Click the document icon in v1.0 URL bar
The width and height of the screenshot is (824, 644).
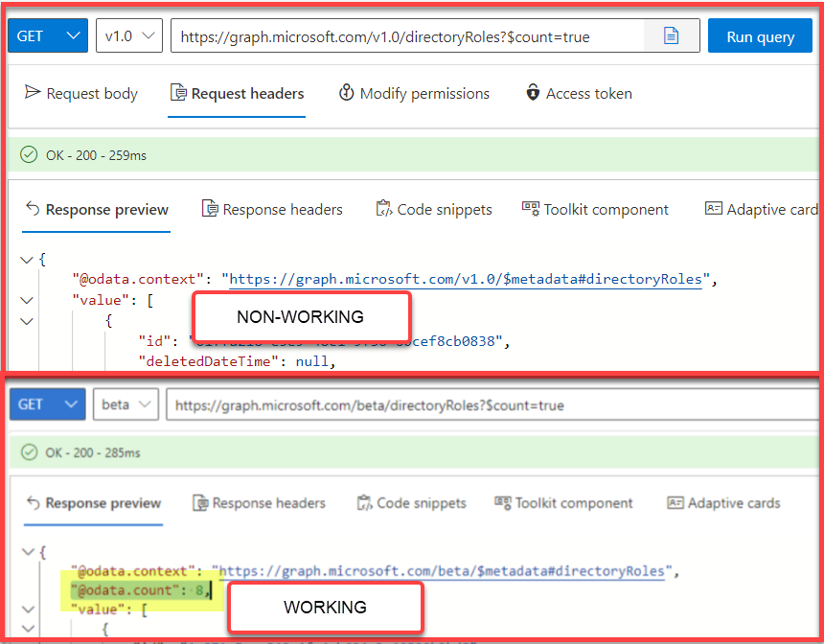pyautogui.click(x=671, y=35)
